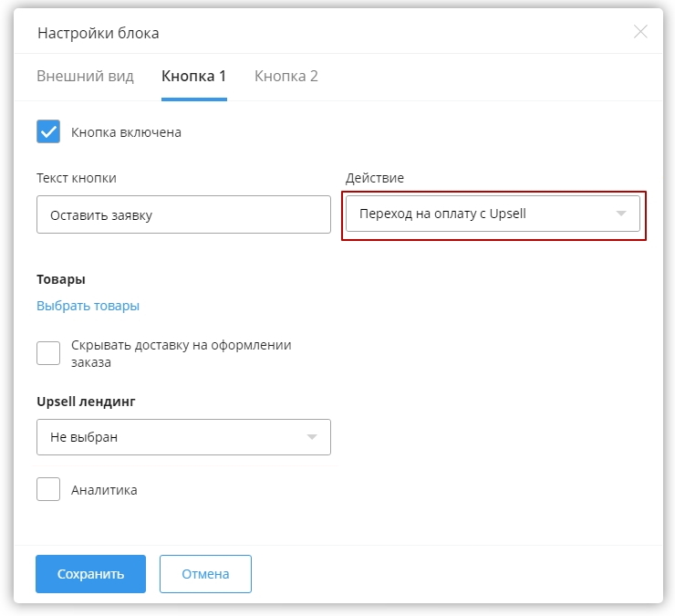The height and width of the screenshot is (616, 675).
Task: Uncheck the Кнопка включена checkbox
Action: click(x=48, y=132)
